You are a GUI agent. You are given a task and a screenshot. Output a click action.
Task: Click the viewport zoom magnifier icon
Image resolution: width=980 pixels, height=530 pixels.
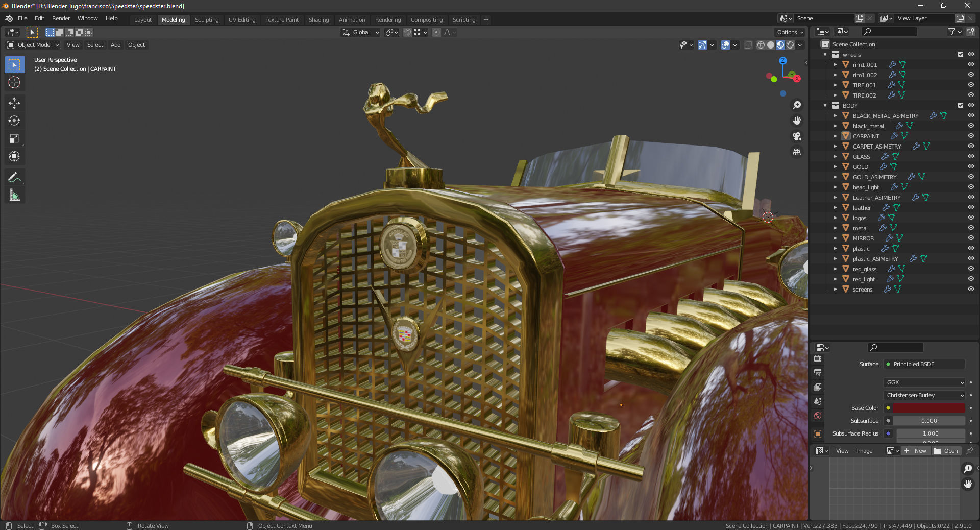click(x=796, y=105)
